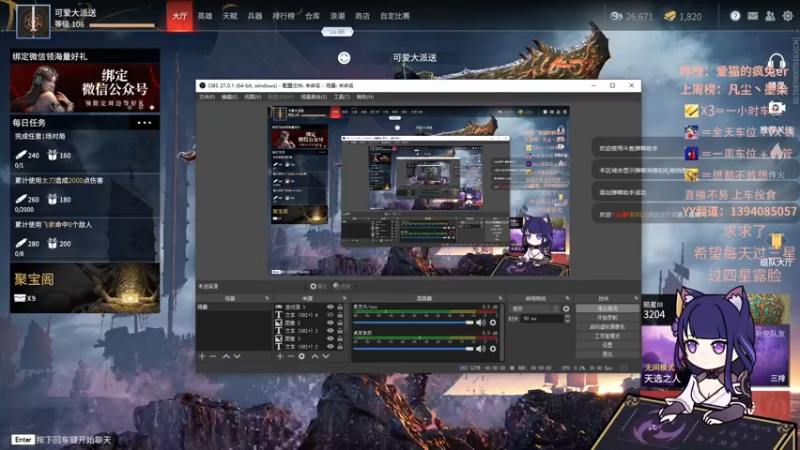Toggle the lock of 文本 (GDI+) 2 source

[340, 346]
